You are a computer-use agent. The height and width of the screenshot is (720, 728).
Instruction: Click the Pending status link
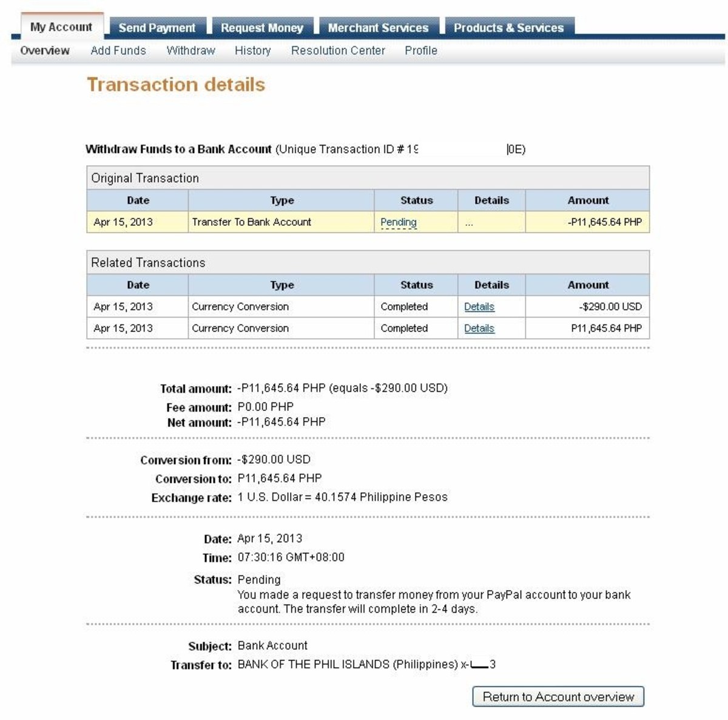pos(399,222)
